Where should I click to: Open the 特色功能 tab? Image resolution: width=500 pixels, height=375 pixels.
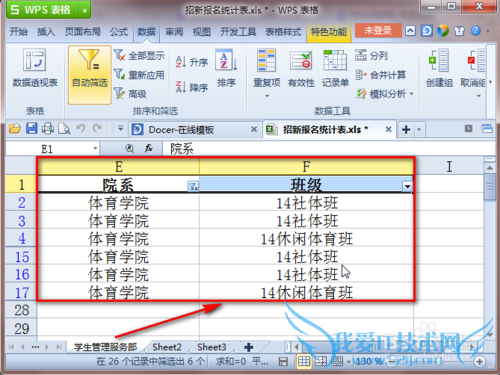pyautogui.click(x=329, y=32)
